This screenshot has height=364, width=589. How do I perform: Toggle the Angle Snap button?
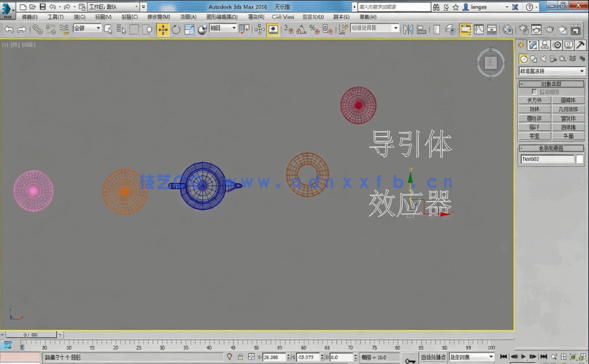pos(301,30)
